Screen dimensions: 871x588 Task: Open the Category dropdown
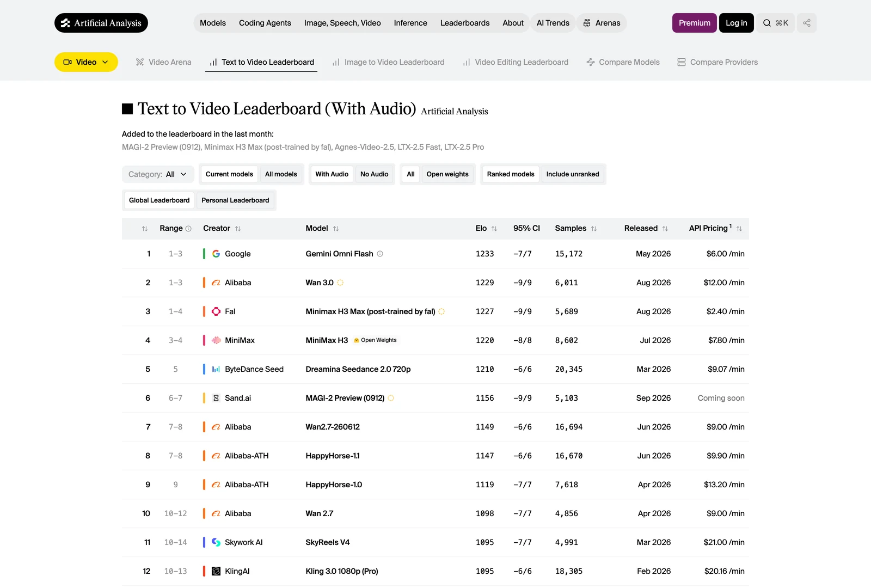coord(158,174)
